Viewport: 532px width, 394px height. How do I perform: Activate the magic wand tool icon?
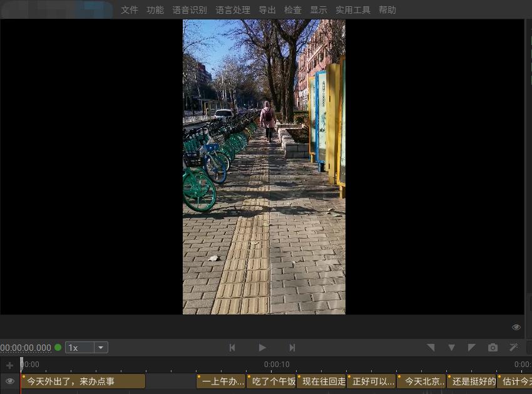click(x=513, y=347)
